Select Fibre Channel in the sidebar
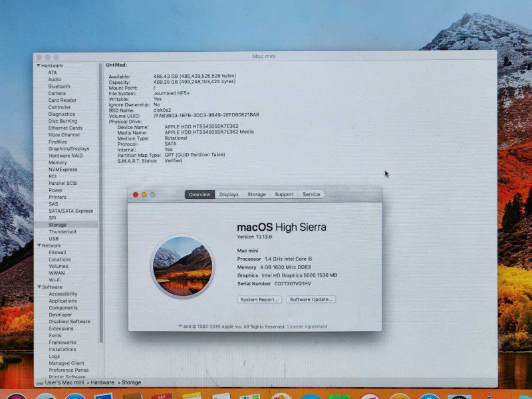 64,135
